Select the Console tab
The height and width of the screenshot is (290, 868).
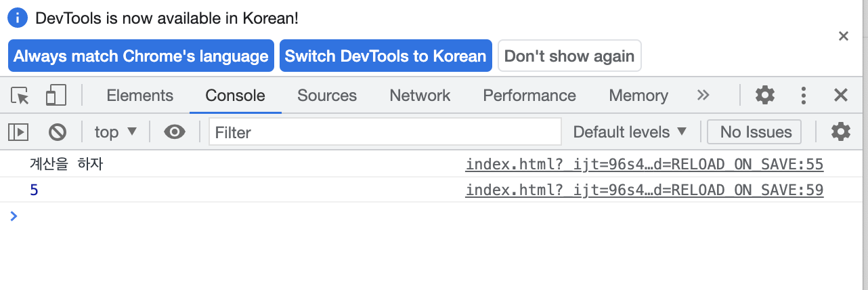[235, 96]
